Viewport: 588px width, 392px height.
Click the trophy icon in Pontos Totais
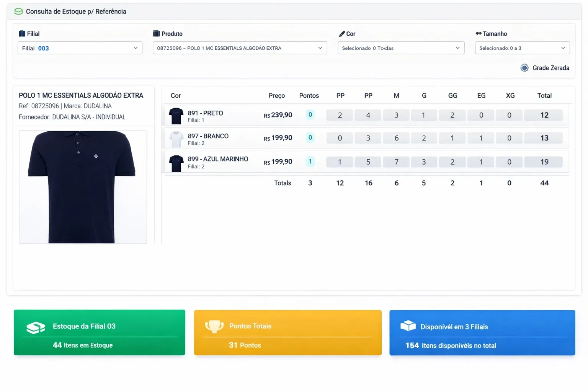[x=214, y=327]
